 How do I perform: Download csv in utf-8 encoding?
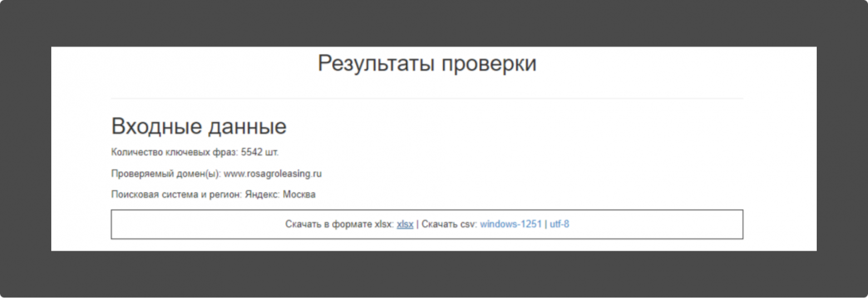pos(559,225)
